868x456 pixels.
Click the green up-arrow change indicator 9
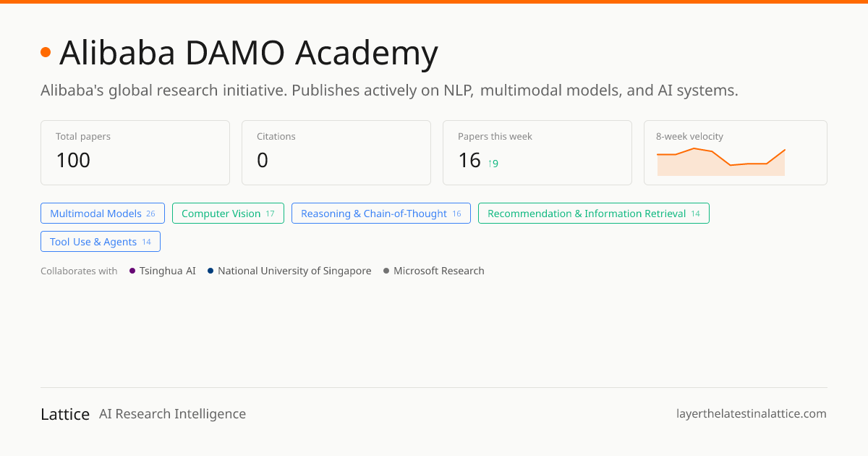pos(493,164)
